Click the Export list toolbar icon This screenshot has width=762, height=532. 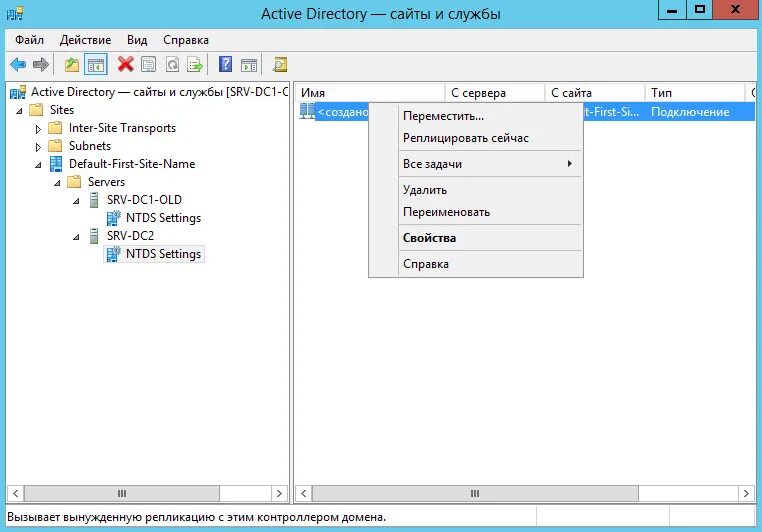pyautogui.click(x=195, y=64)
